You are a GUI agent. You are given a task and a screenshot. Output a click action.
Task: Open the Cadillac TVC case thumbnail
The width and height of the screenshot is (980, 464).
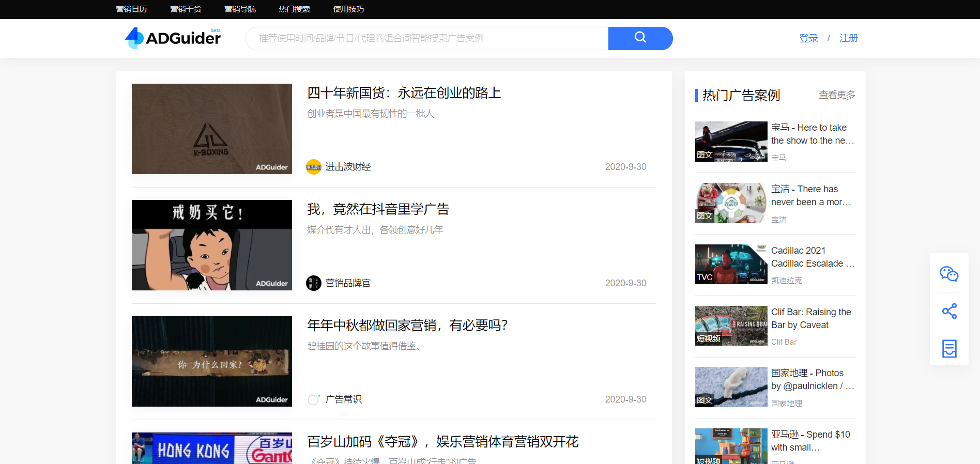tap(731, 264)
